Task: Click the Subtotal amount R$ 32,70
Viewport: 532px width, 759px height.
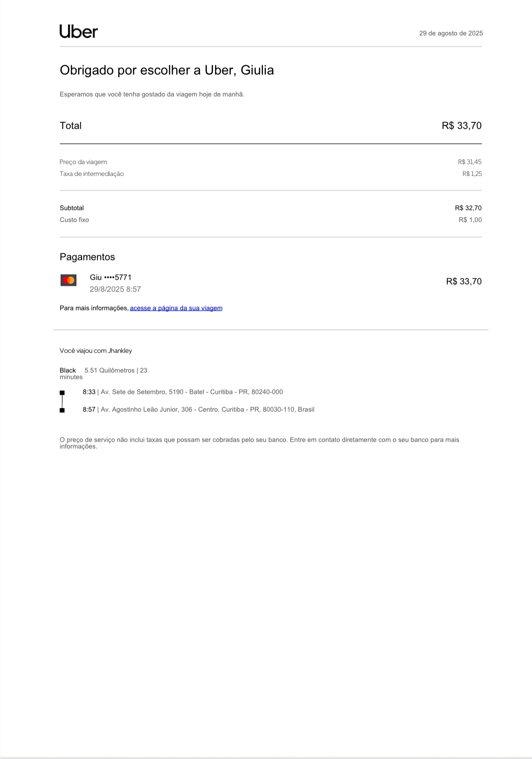Action: [x=468, y=208]
